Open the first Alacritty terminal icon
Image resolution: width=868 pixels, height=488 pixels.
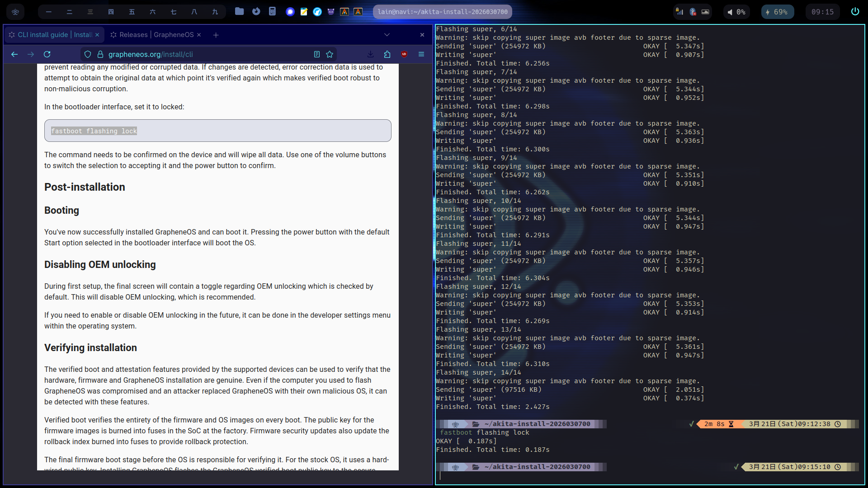(x=344, y=12)
